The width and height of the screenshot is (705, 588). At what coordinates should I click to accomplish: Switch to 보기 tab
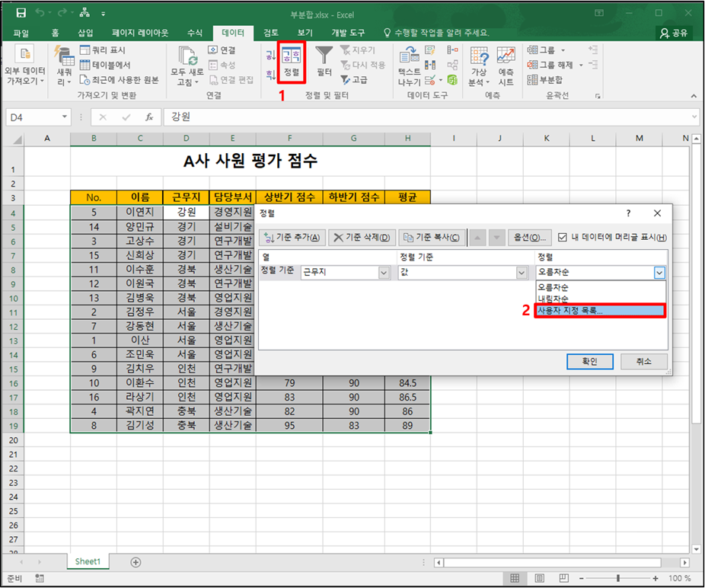(305, 33)
